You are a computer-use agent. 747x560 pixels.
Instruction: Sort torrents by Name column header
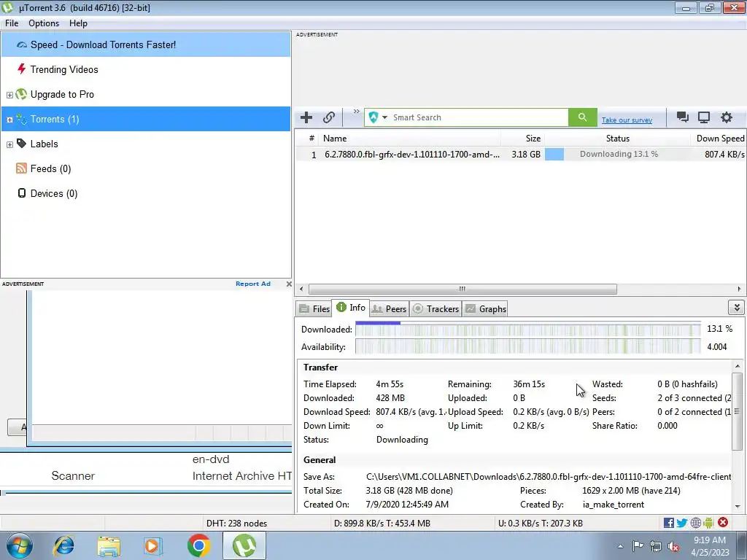click(410, 139)
